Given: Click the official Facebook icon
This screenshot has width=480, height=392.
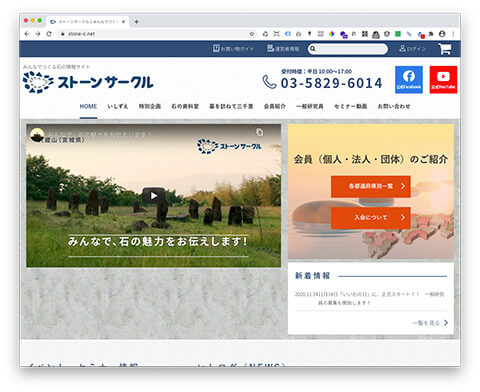Looking at the screenshot, I should coord(409,79).
